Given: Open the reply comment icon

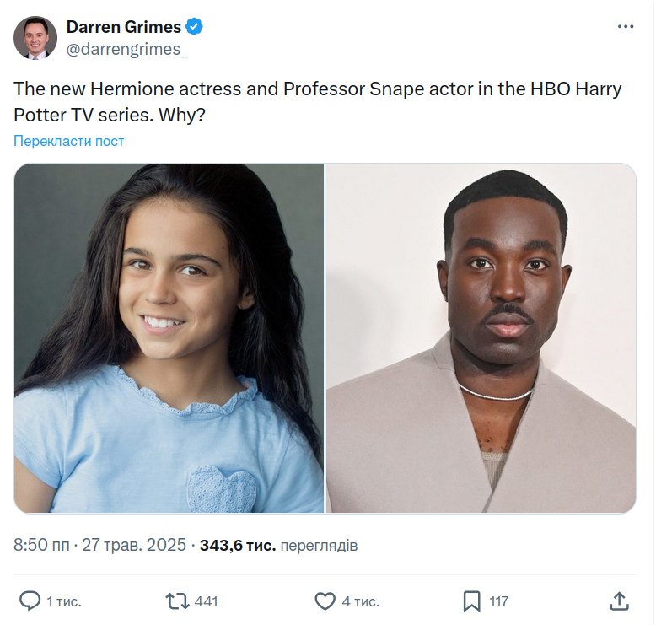Looking at the screenshot, I should 30,601.
